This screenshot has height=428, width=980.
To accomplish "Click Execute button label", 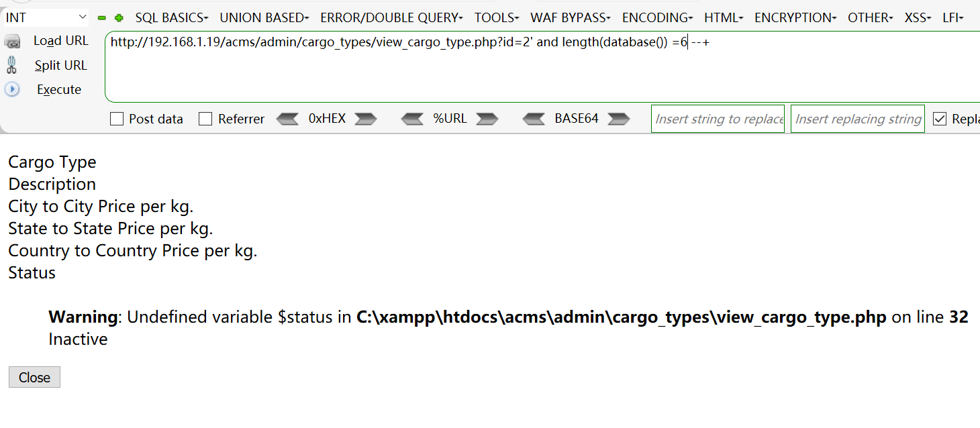I will (59, 89).
